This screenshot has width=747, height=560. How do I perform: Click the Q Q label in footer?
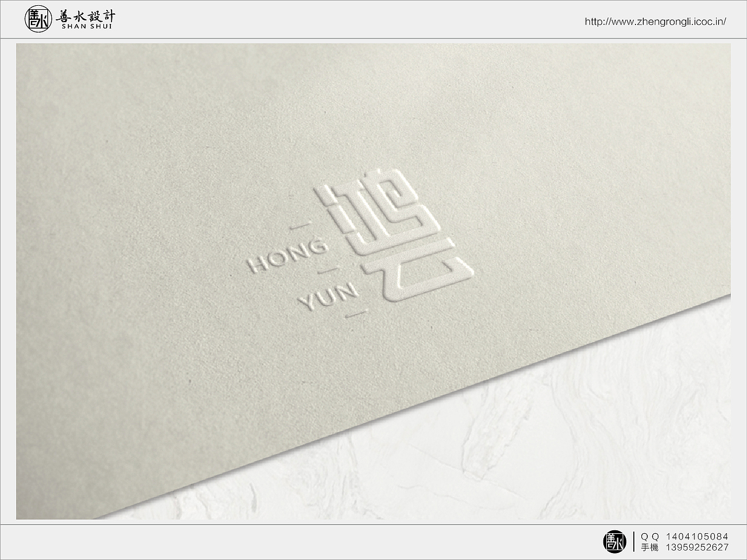click(649, 536)
